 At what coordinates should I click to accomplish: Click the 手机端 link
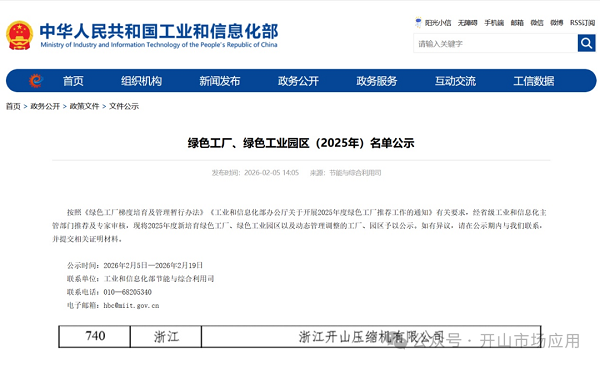coord(494,23)
